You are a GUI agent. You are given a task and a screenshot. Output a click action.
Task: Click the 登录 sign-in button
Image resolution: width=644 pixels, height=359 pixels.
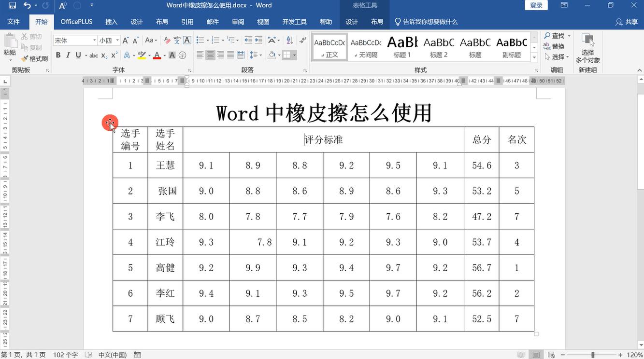(536, 5)
